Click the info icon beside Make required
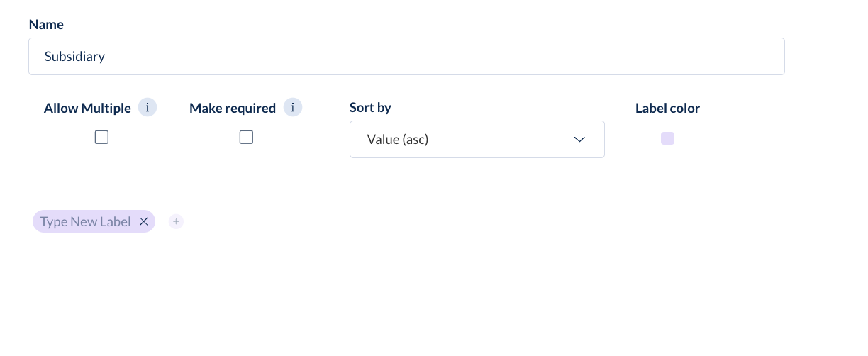Screen dimensions: 868x356 pyautogui.click(x=293, y=108)
